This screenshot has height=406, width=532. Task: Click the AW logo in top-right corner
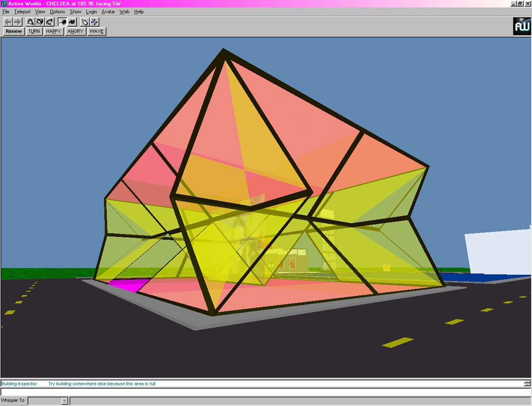(x=522, y=27)
